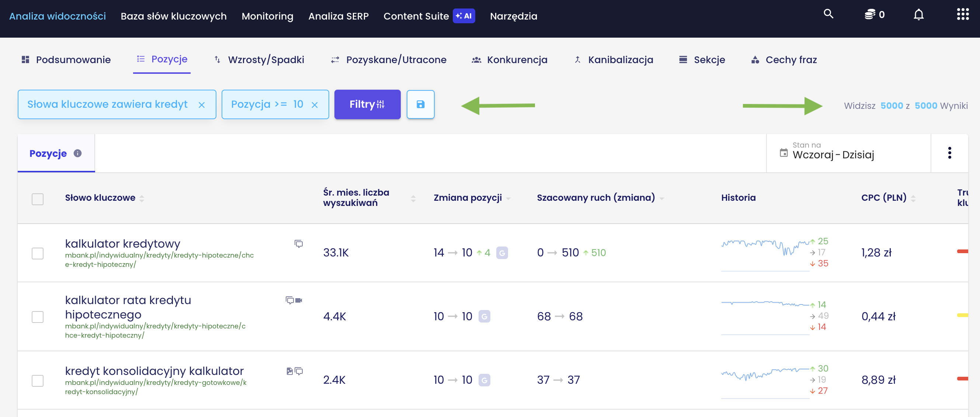Click the credits coins icon showing 0

coord(870,15)
